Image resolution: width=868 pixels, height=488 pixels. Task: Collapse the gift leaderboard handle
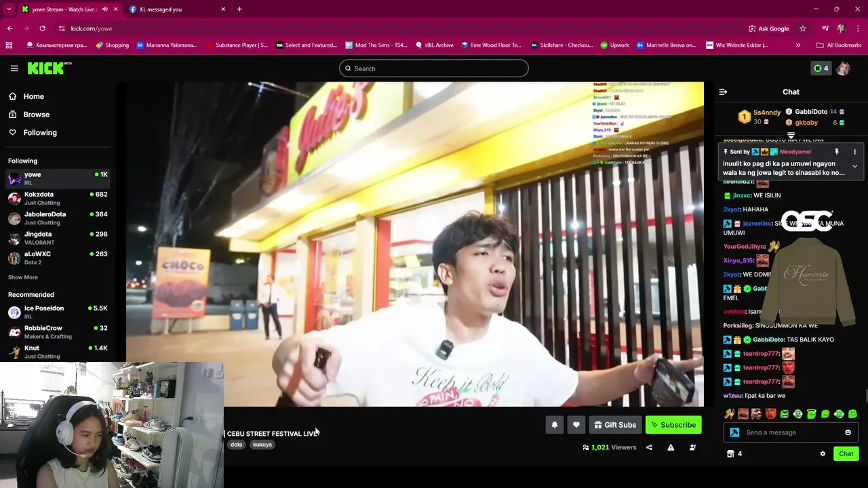click(791, 136)
